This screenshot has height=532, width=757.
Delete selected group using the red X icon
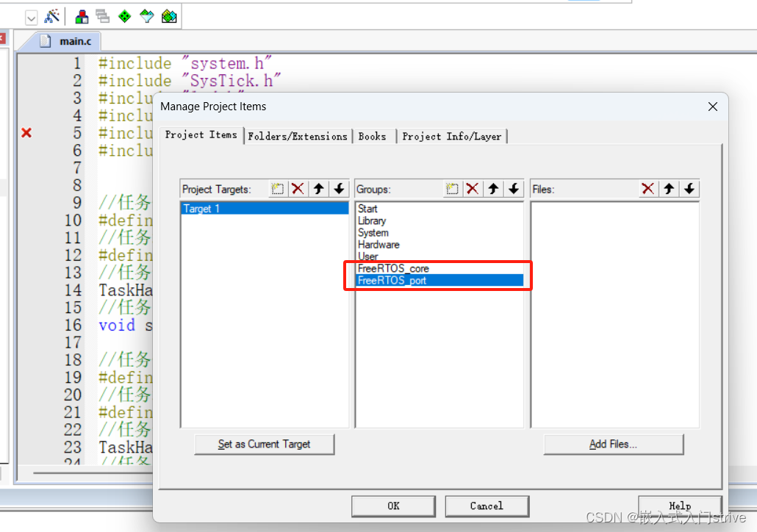(473, 189)
